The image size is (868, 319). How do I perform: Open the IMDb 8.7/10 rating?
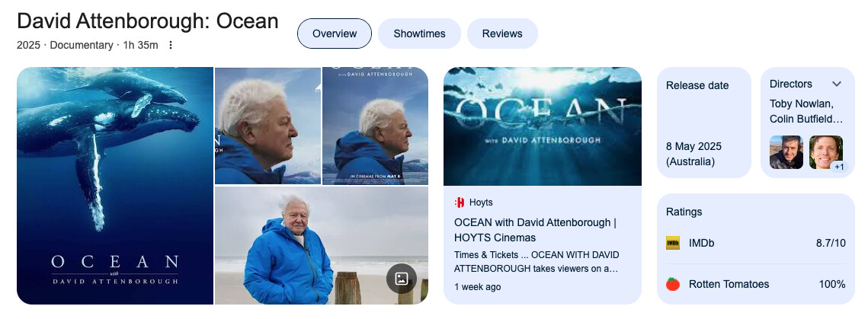click(756, 243)
